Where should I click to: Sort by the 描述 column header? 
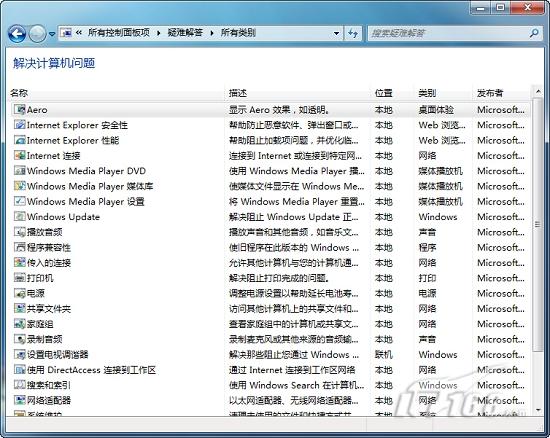coord(297,93)
